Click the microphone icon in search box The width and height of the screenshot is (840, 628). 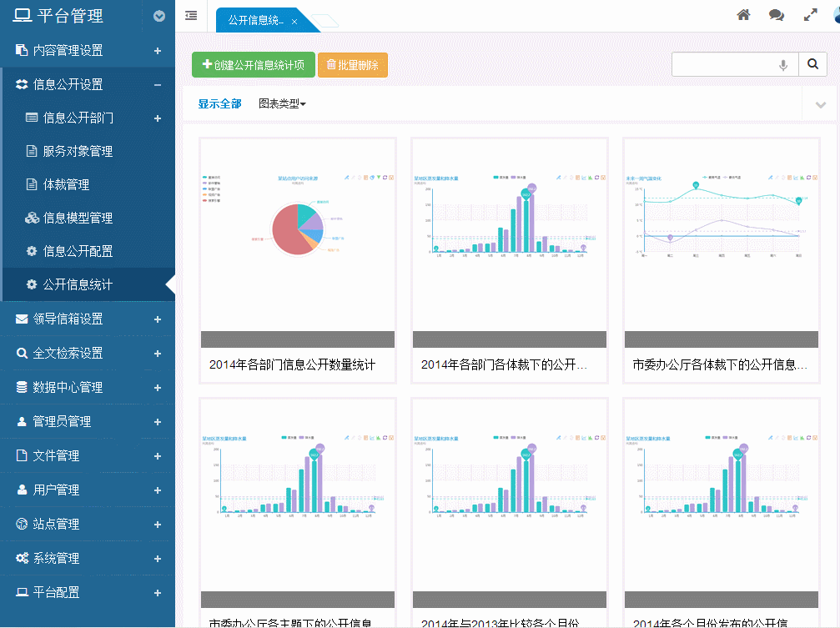click(x=783, y=65)
